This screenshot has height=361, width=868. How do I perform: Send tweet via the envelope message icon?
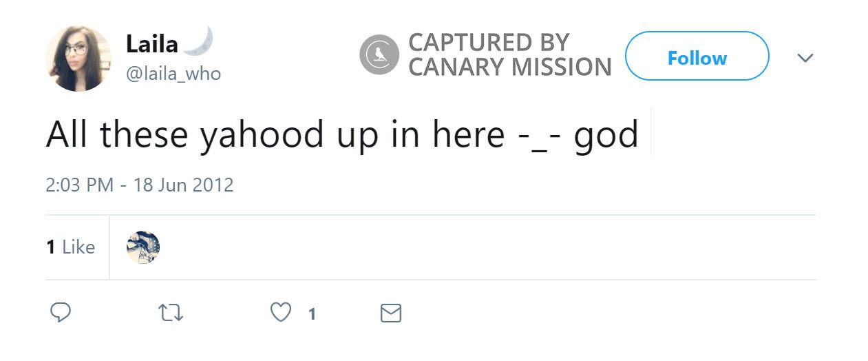[x=391, y=313]
